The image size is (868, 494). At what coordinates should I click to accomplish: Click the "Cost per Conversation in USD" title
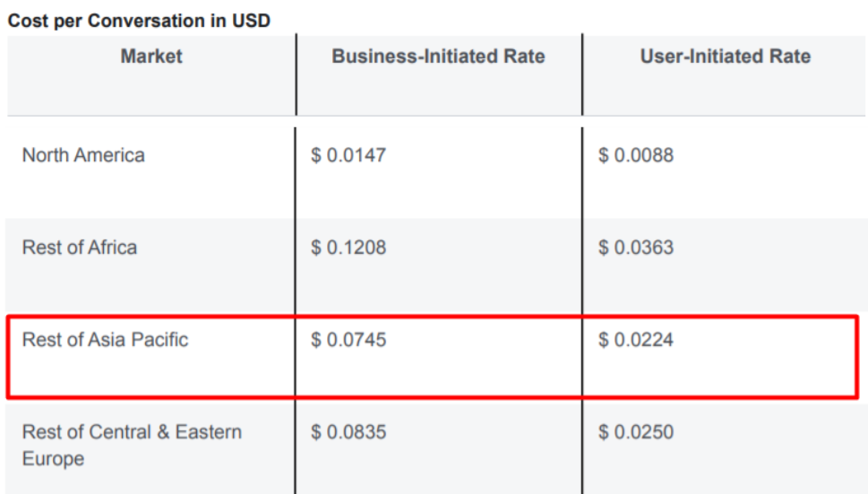click(139, 21)
